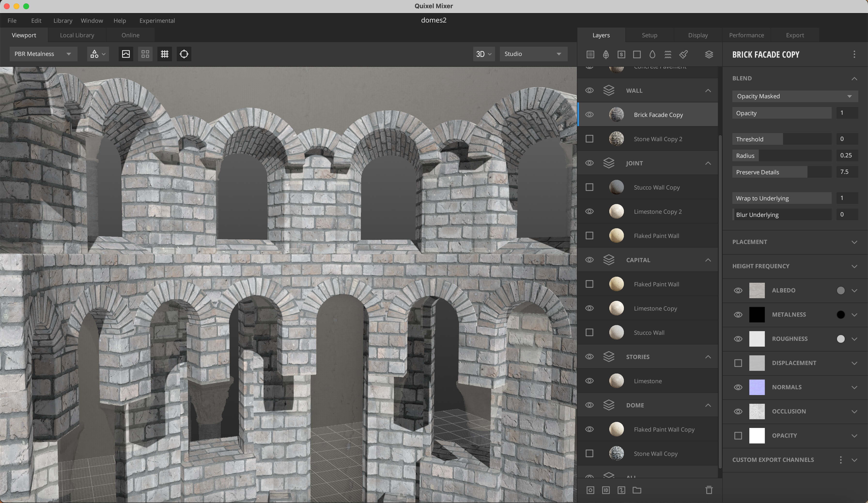Click the Online library button
Image resolution: width=868 pixels, height=503 pixels.
click(x=131, y=35)
